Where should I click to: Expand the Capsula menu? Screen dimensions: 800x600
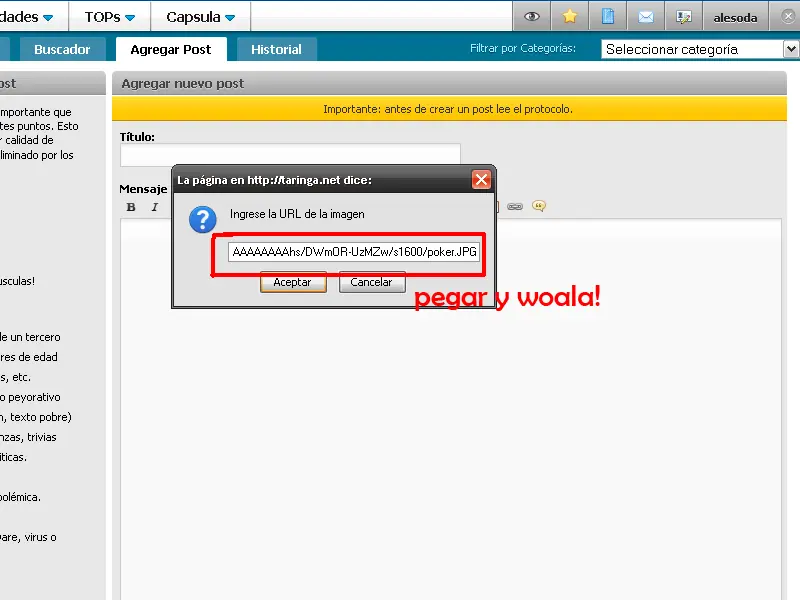[201, 17]
